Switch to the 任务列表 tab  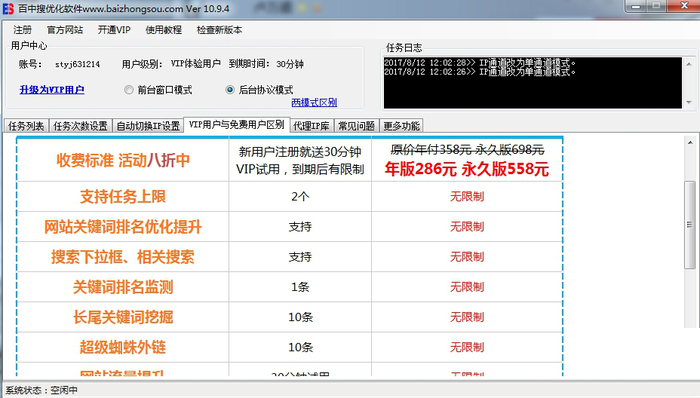pyautogui.click(x=26, y=126)
